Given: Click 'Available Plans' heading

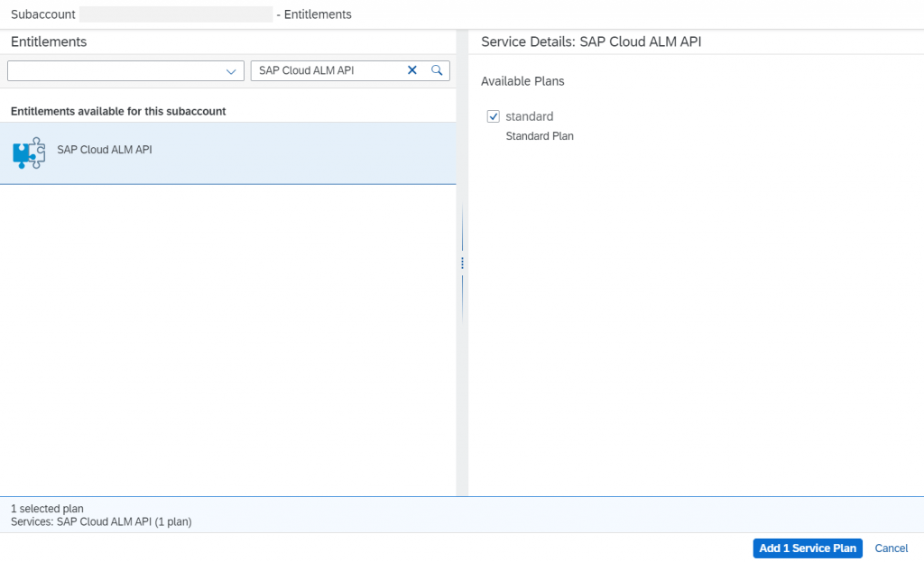Looking at the screenshot, I should 522,81.
